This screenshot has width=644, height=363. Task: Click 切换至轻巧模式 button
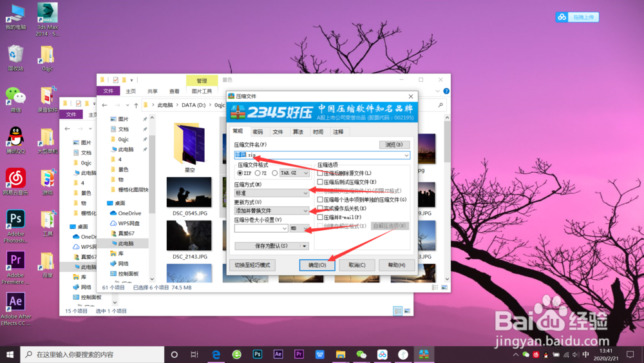coord(252,265)
